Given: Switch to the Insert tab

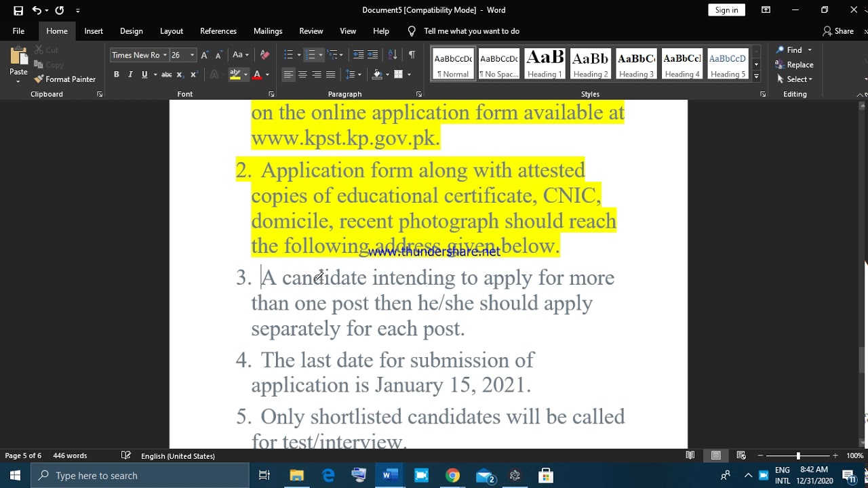Looking at the screenshot, I should click(94, 31).
